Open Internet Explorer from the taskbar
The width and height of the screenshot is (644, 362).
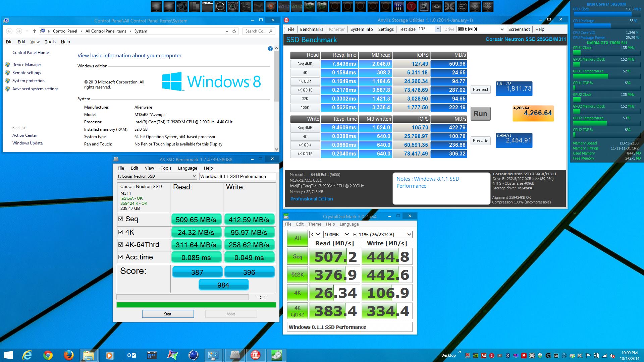click(x=27, y=355)
